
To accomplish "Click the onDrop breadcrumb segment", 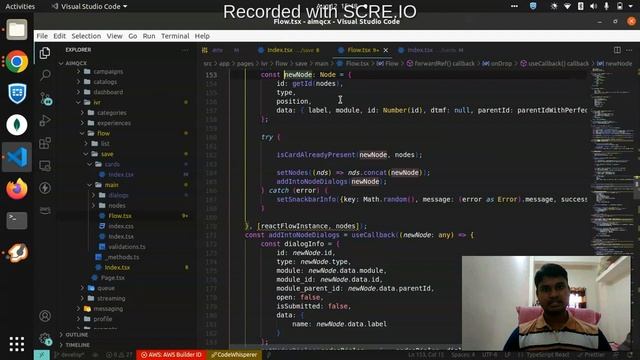I will [497, 64].
